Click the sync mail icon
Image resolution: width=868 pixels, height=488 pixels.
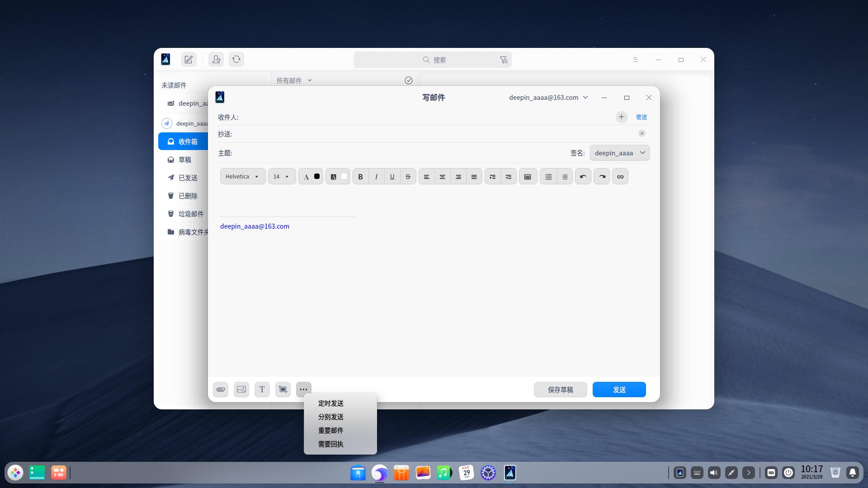[236, 59]
